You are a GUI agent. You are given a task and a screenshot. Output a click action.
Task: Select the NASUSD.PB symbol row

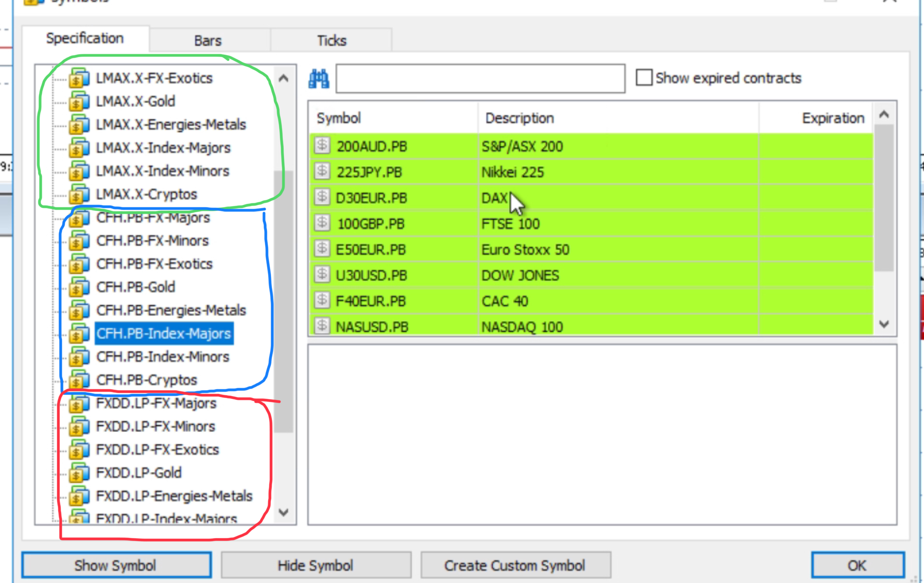pyautogui.click(x=591, y=326)
